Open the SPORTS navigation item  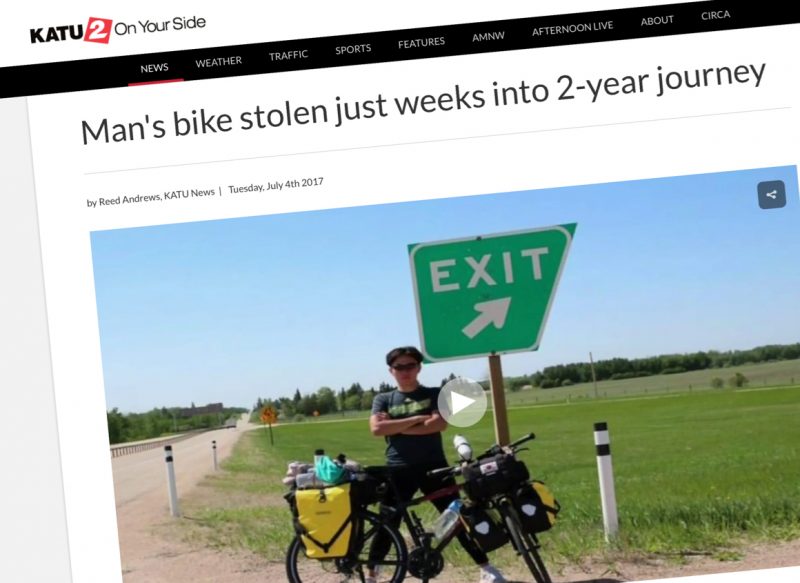click(x=353, y=49)
